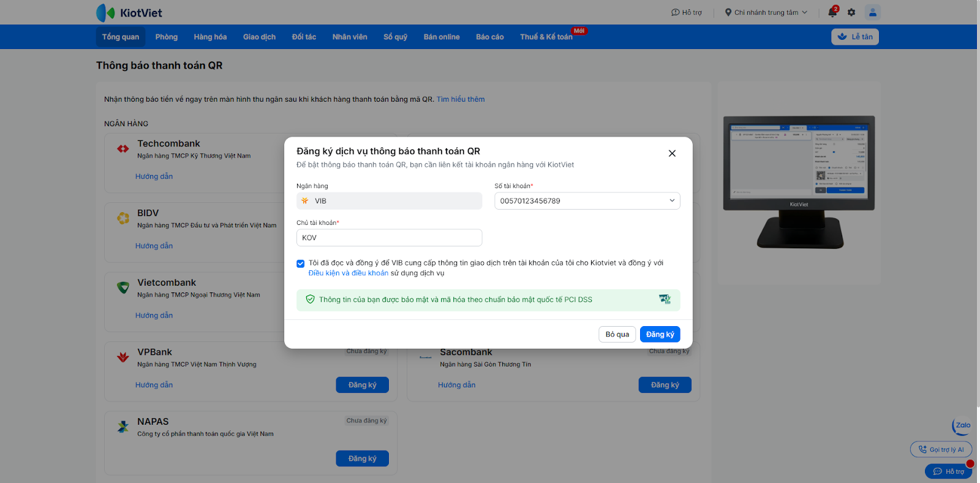Open the Giao dịch menu
Screen dimensions: 980x483
[259, 37]
